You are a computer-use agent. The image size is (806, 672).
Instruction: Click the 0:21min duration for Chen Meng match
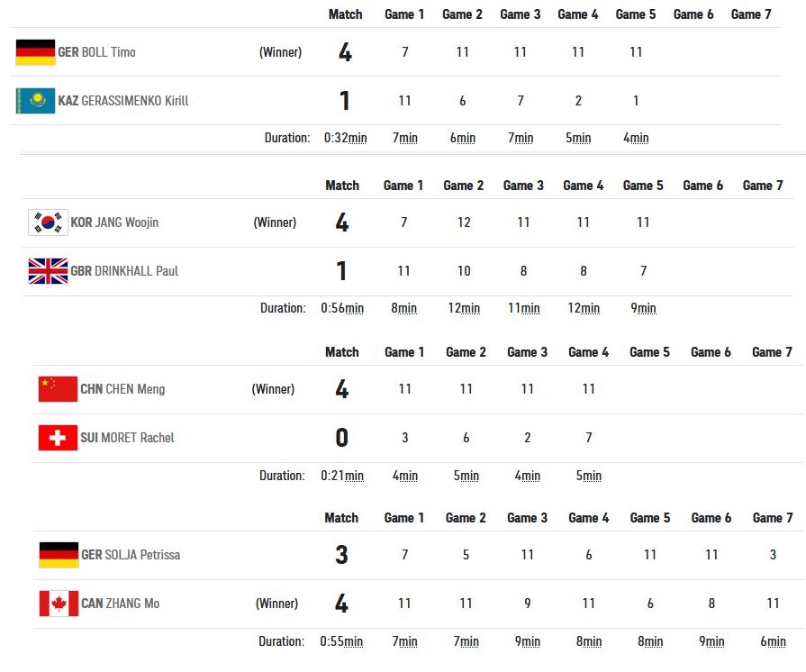click(x=342, y=476)
